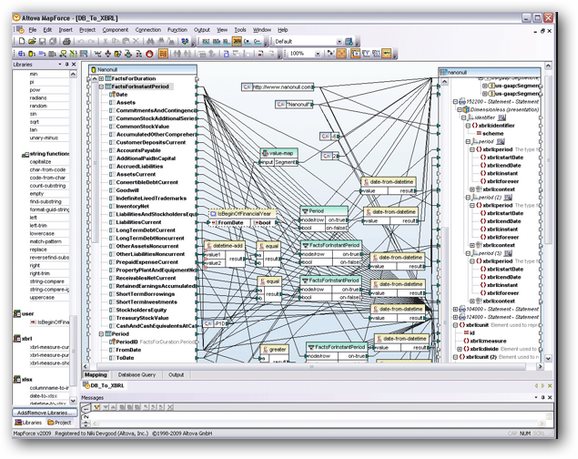Click Add/Remove Libraries button
Viewport: 578px width, 459px height.
45,413
